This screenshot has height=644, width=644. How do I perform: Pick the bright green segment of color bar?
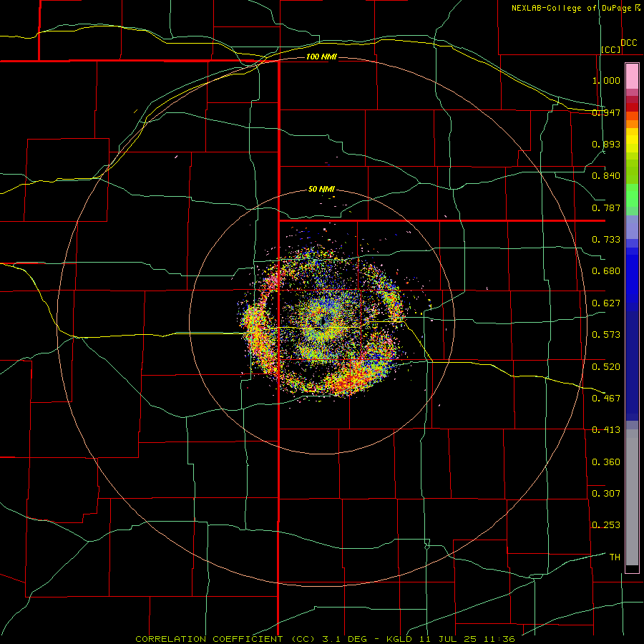click(x=632, y=195)
